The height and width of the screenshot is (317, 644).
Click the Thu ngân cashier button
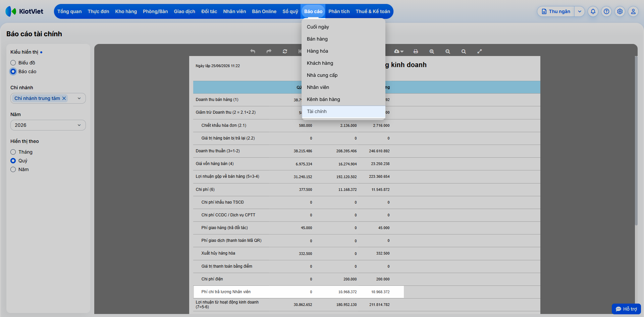point(556,11)
